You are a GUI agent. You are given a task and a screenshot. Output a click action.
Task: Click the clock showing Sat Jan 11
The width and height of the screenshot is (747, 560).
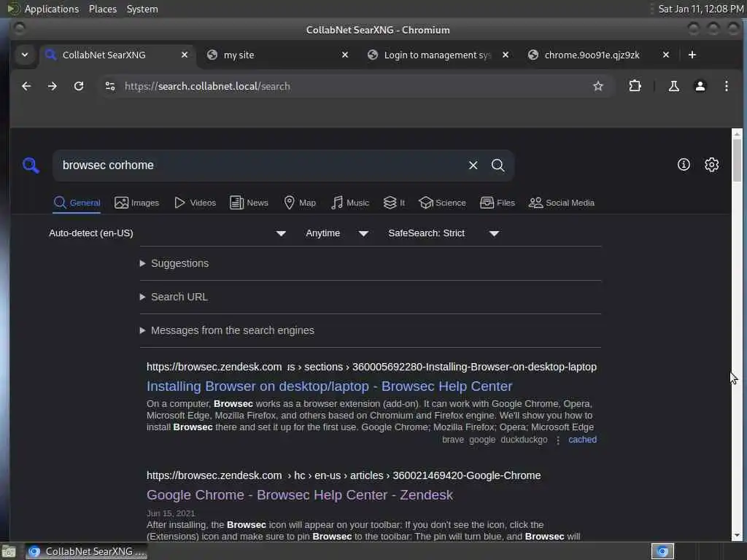[700, 9]
